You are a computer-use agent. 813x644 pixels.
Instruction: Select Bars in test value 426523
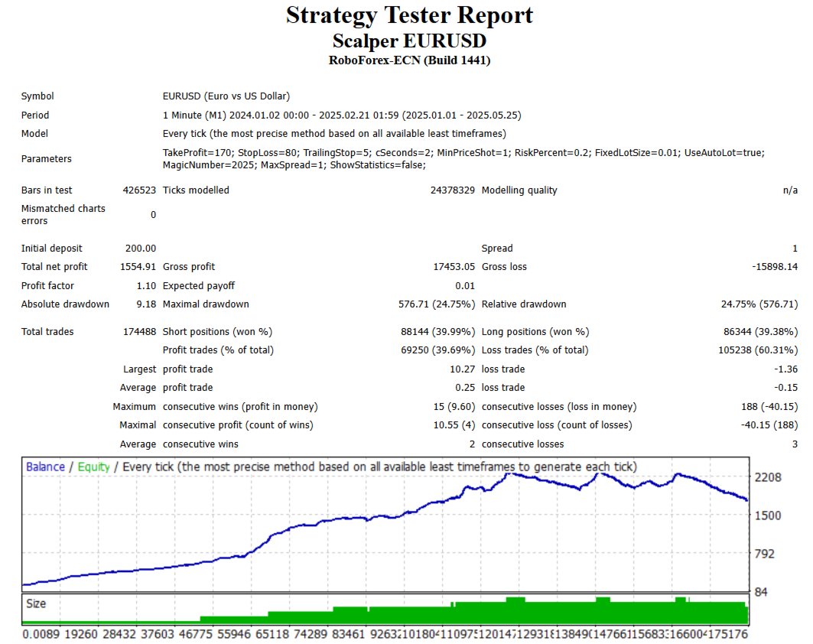pyautogui.click(x=139, y=190)
